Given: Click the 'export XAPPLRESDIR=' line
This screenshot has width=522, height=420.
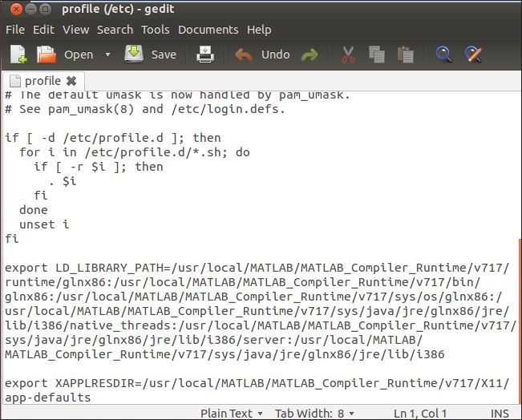Looking at the screenshot, I should pyautogui.click(x=257, y=383).
